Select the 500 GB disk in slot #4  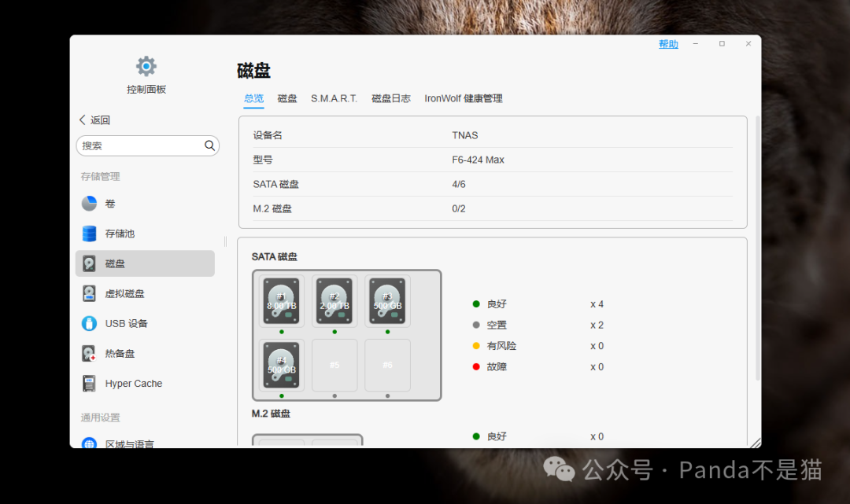(x=281, y=365)
